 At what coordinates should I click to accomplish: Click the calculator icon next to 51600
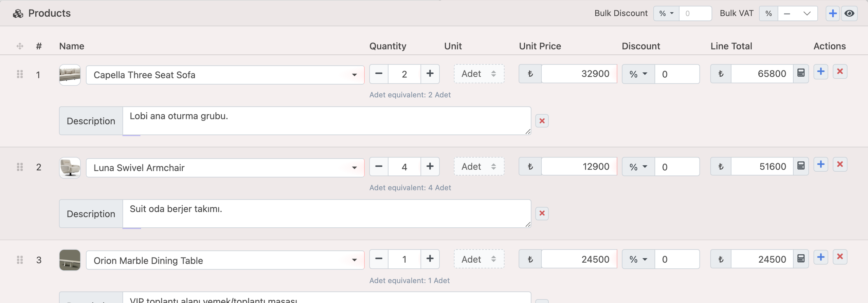pos(801,166)
